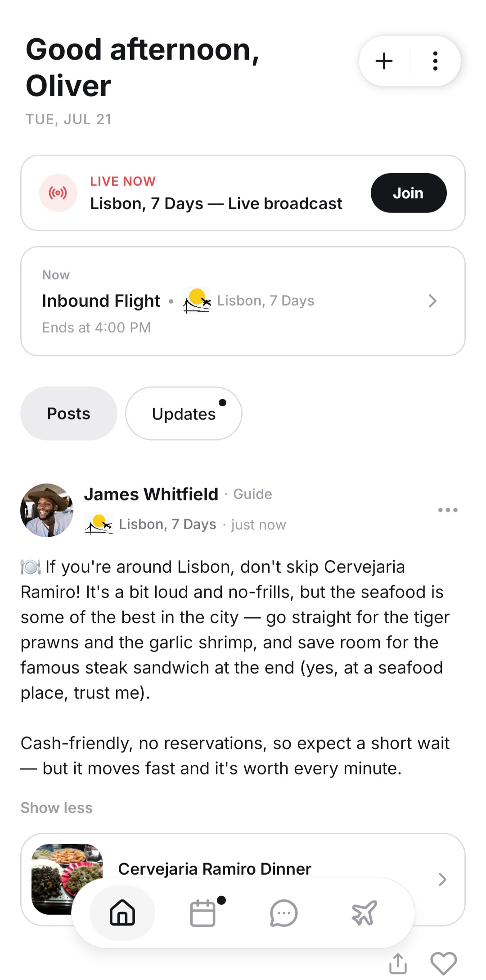The image size is (486, 980).
Task: Open the Home tab in bottom navigation
Action: [122, 913]
